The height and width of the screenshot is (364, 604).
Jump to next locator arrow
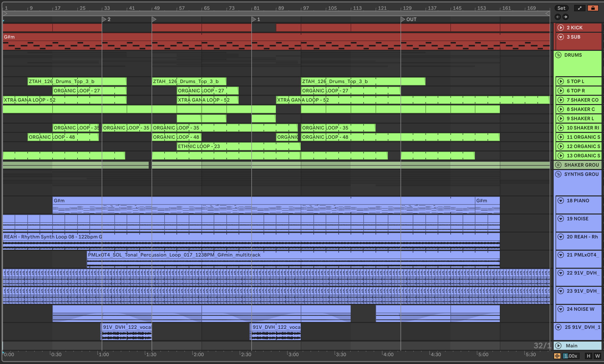[566, 17]
